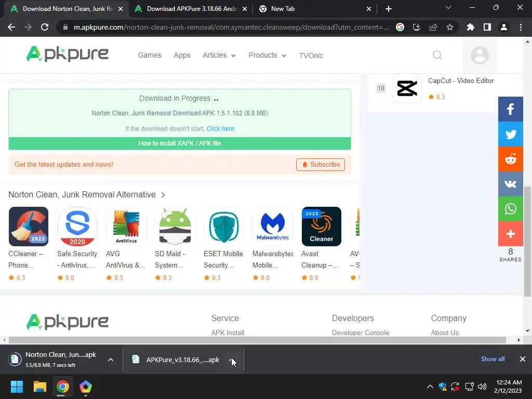Open About Us footer link
The image size is (532, 399).
click(x=445, y=332)
